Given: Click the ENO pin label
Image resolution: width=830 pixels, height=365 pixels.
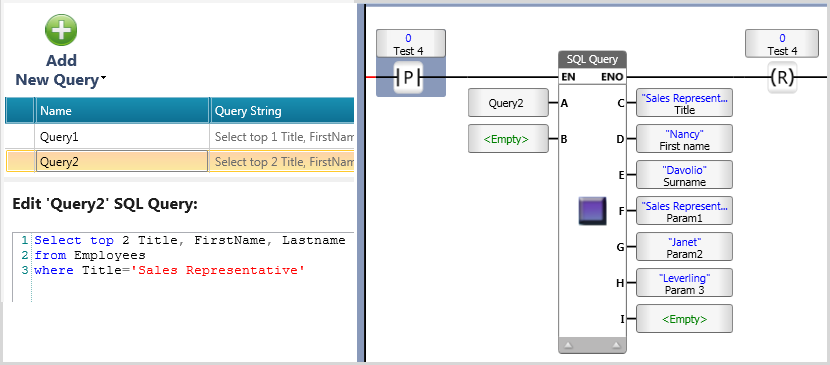Looking at the screenshot, I should click(612, 77).
